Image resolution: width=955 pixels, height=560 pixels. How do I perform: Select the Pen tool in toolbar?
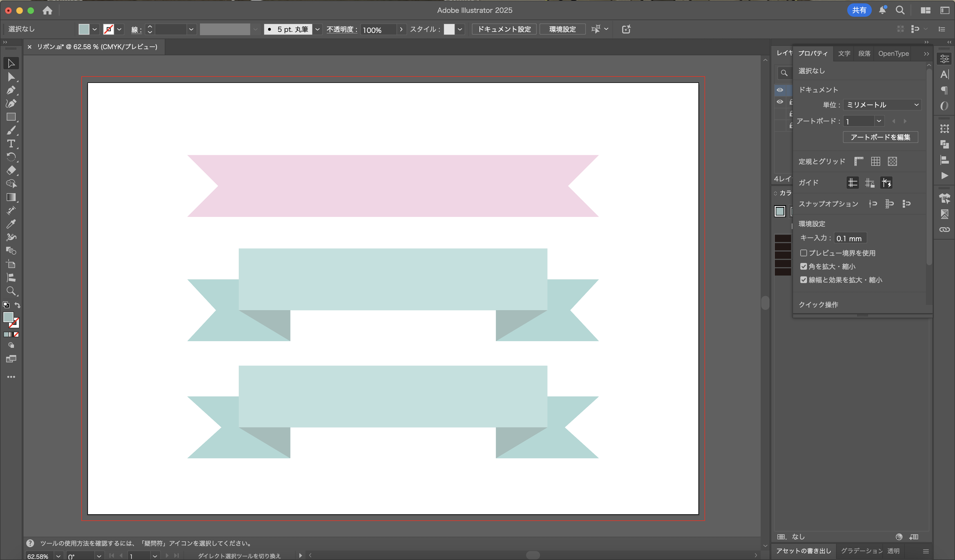11,90
